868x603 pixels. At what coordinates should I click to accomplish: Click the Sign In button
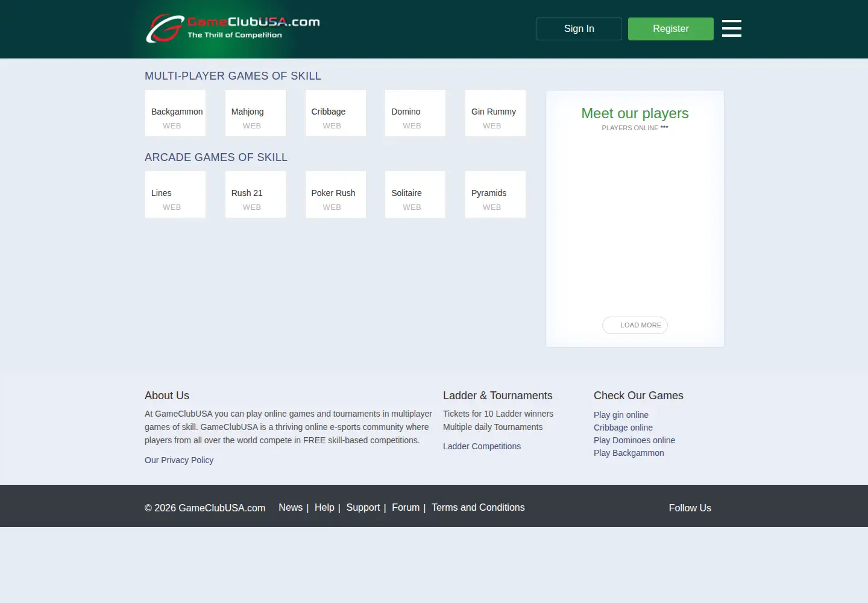[579, 29]
